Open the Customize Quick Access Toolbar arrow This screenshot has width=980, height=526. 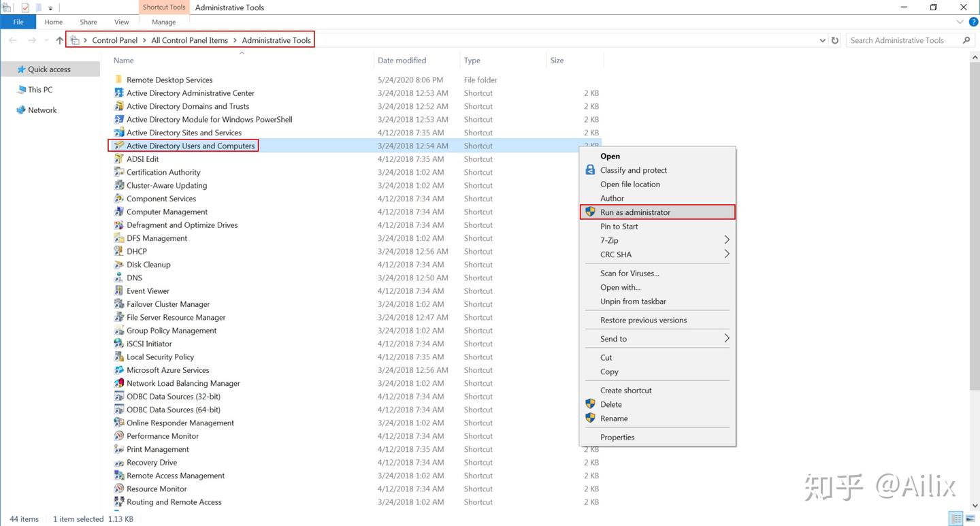(x=50, y=7)
